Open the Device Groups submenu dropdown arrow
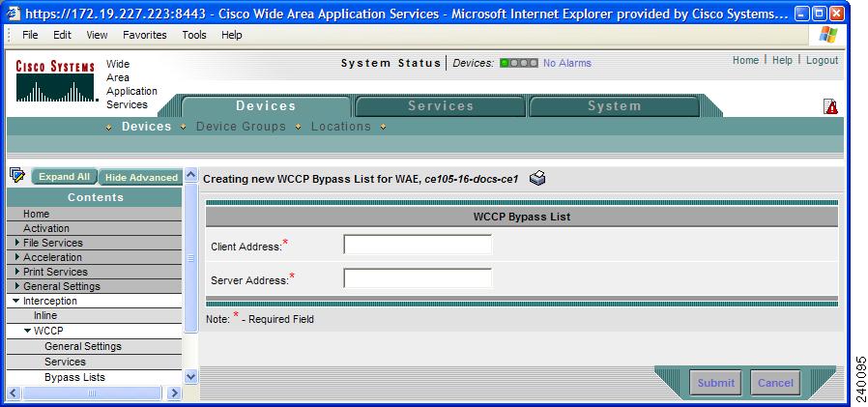The height and width of the screenshot is (407, 868). (299, 128)
